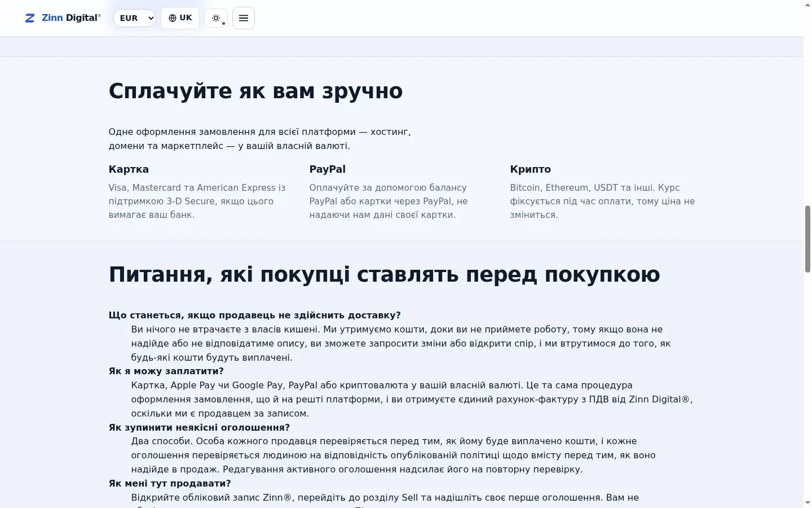Go to the Zinn Digital home logo
The image size is (812, 508).
point(63,18)
